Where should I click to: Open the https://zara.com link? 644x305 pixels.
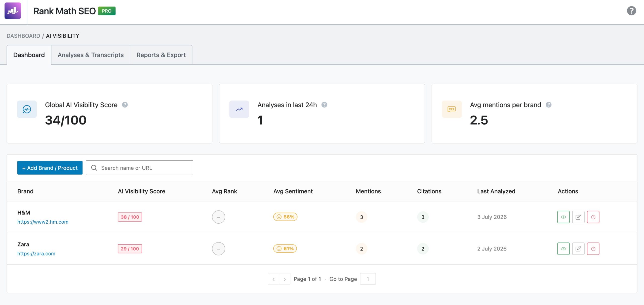[x=36, y=253]
